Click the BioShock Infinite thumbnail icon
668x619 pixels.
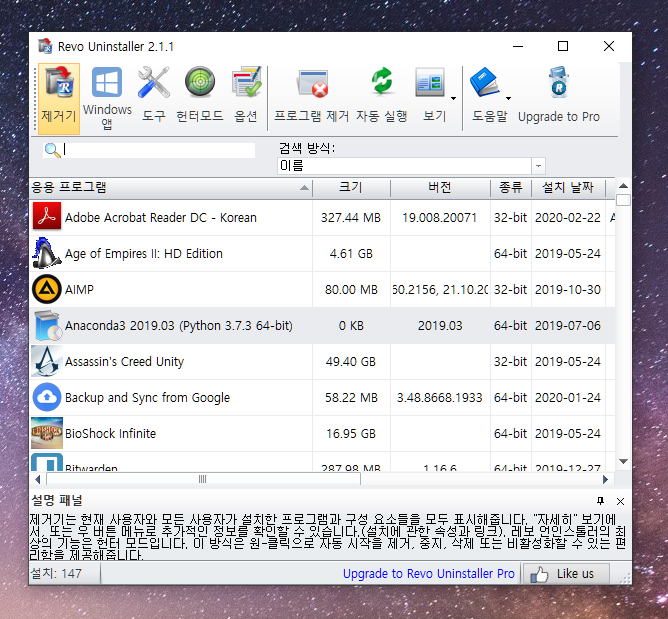(x=47, y=433)
